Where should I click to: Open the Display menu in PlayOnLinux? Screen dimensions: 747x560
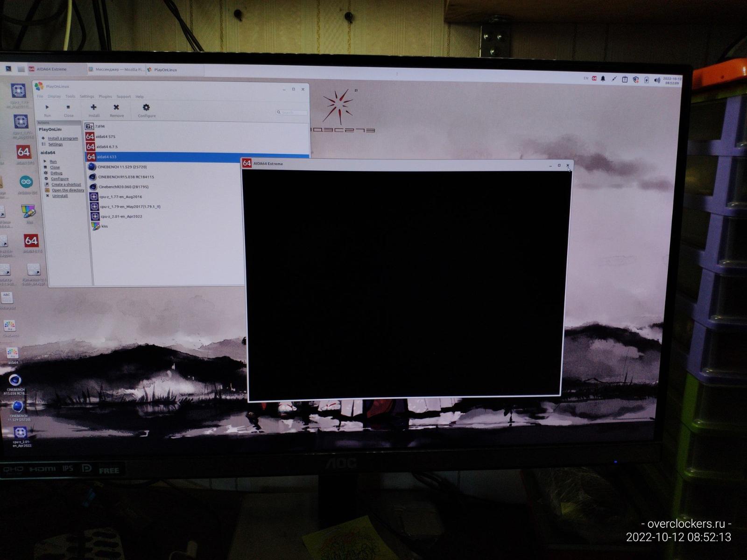(x=54, y=97)
